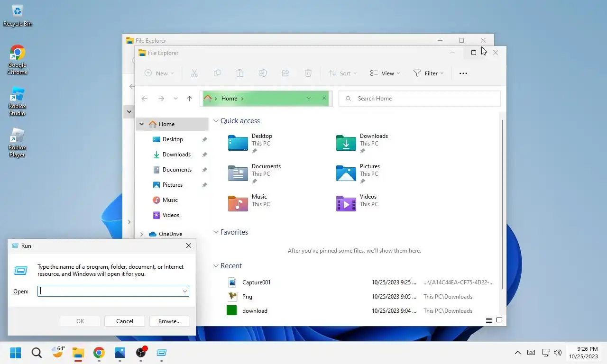Open the volume speaker tray icon
This screenshot has height=364, width=607.
558,353
